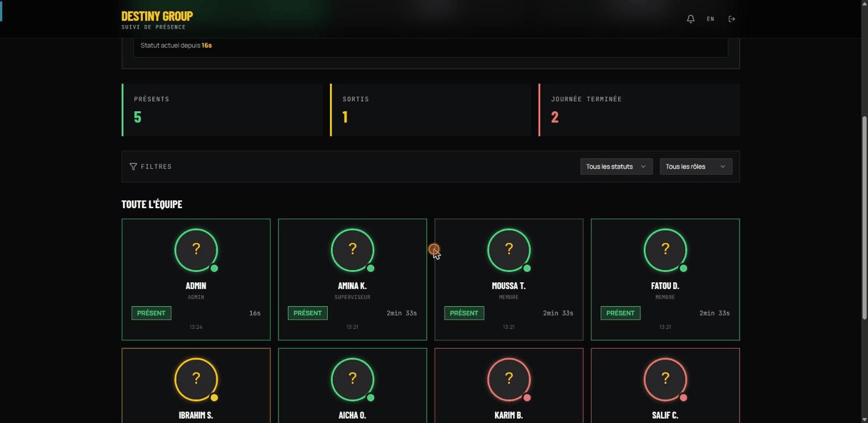Open the notifications bell

pyautogui.click(x=691, y=19)
